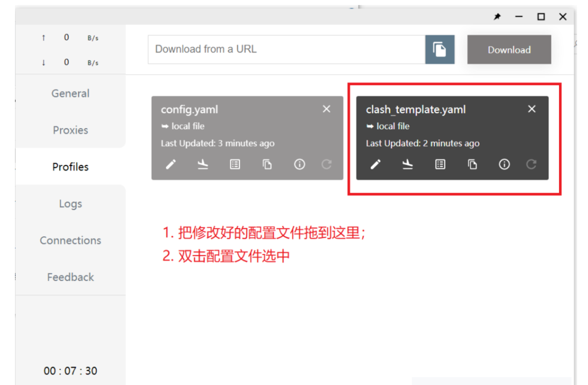Refresh the config.yaml profile

point(326,165)
